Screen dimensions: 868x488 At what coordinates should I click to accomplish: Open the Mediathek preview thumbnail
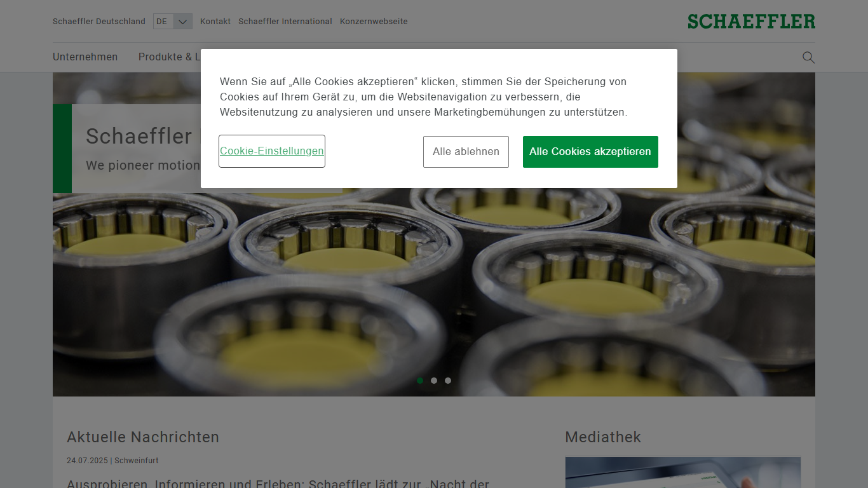[683, 472]
